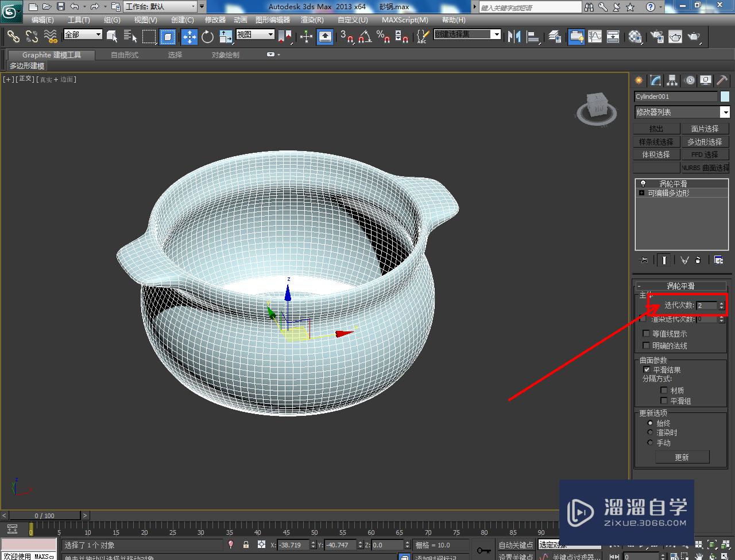
Task: Toggle the 平滑结果 checkbox
Action: coord(647,370)
